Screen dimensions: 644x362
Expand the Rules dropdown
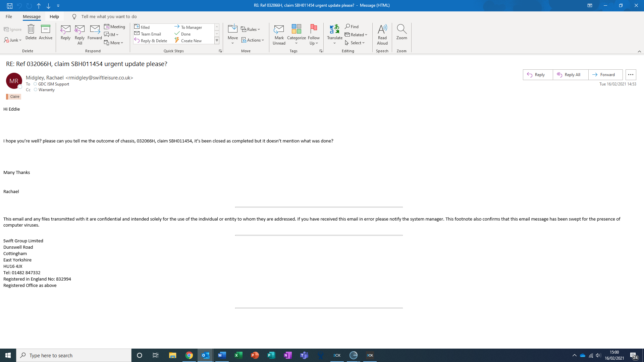click(x=251, y=29)
